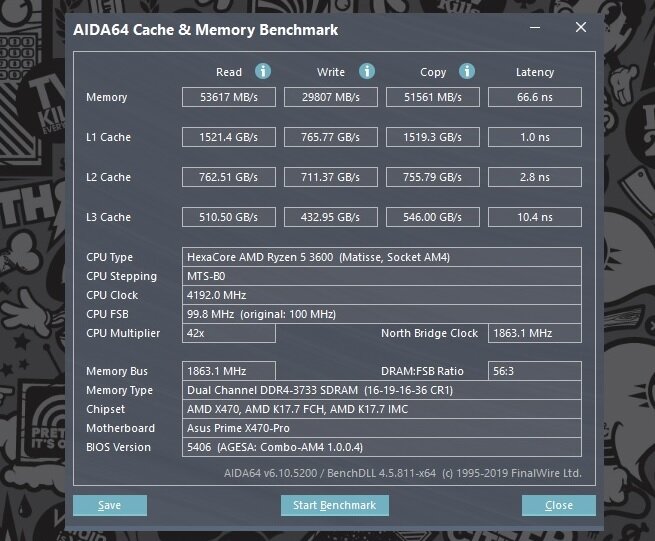Click Start Benchmark button
The width and height of the screenshot is (655, 541).
click(334, 505)
